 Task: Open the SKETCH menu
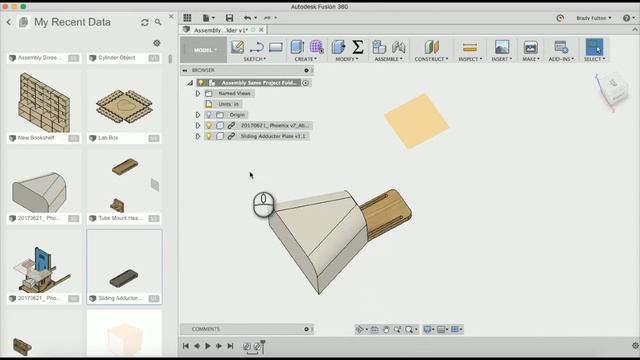[254, 59]
